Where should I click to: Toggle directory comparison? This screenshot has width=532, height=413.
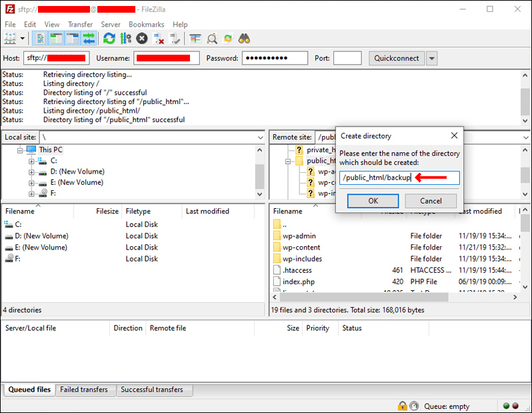point(212,39)
